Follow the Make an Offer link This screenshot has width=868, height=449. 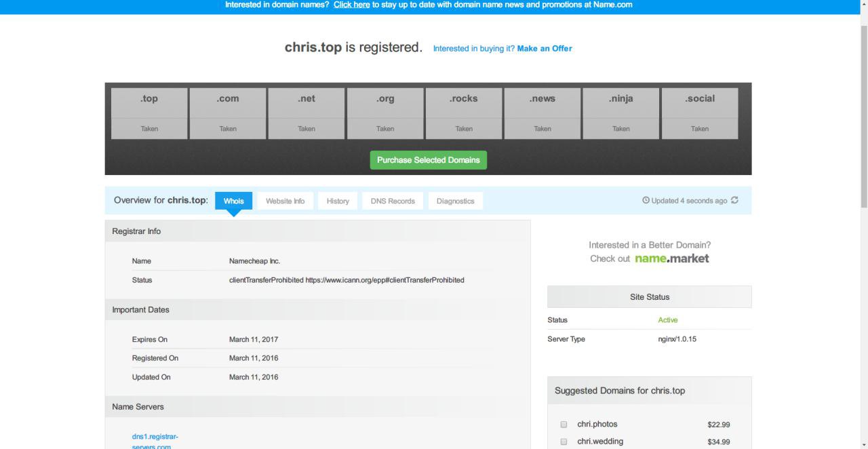click(x=545, y=48)
